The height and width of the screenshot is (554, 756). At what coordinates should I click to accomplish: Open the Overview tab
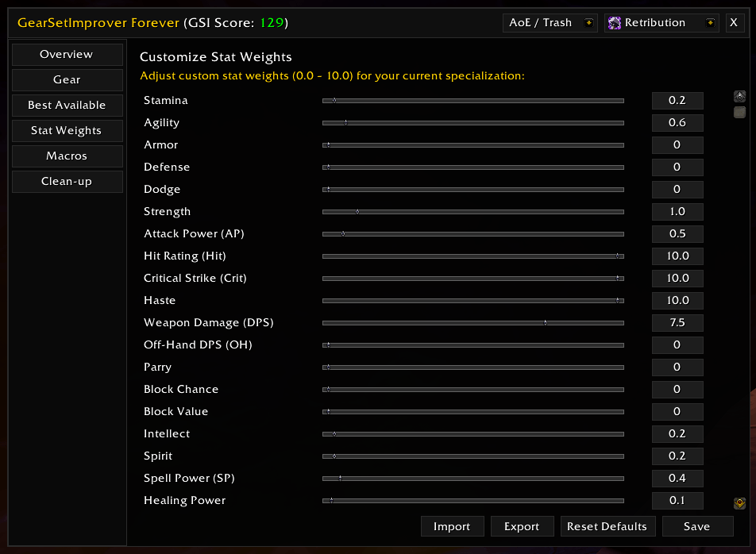[x=67, y=55]
